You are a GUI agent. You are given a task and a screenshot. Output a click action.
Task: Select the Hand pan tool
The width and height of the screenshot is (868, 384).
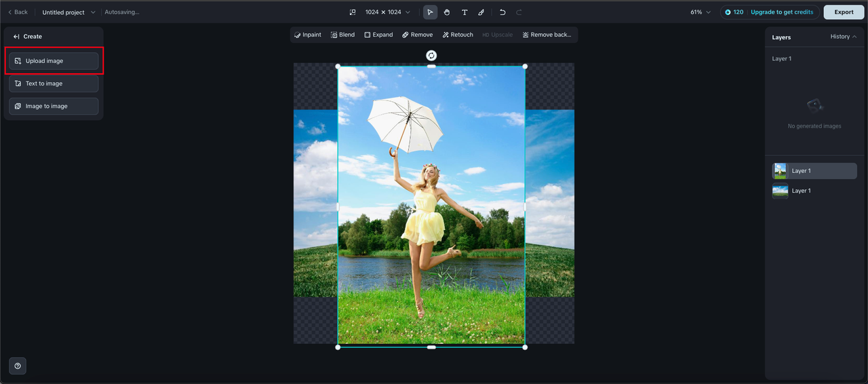pyautogui.click(x=447, y=12)
